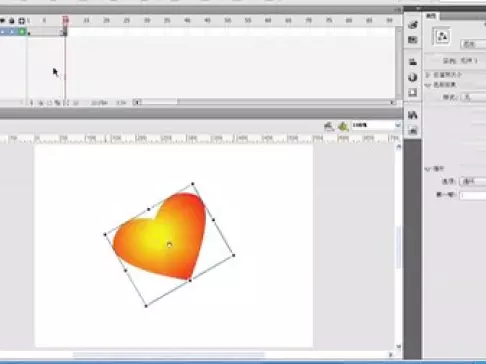Open the Transform panel icon
486x364 pixels.
click(413, 93)
